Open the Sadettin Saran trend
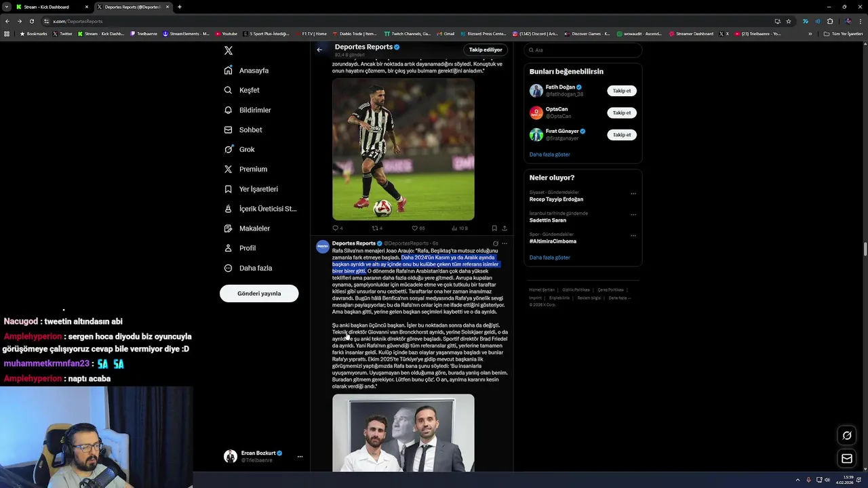 pos(548,220)
